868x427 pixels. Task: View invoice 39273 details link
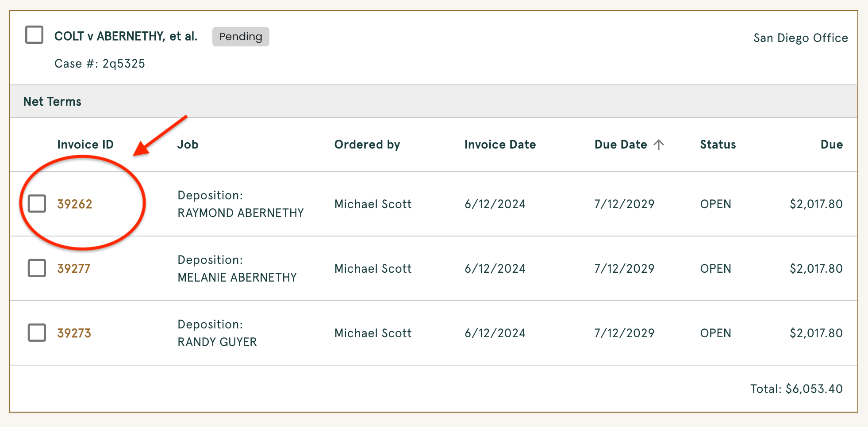click(74, 333)
